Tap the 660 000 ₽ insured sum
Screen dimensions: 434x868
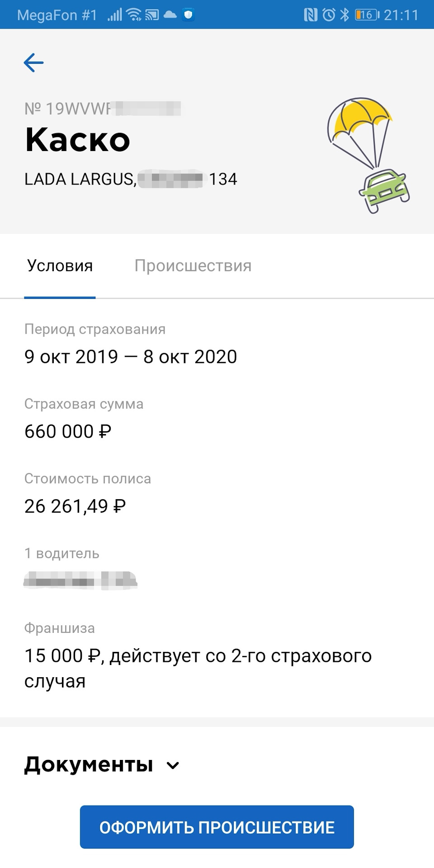pos(68,431)
